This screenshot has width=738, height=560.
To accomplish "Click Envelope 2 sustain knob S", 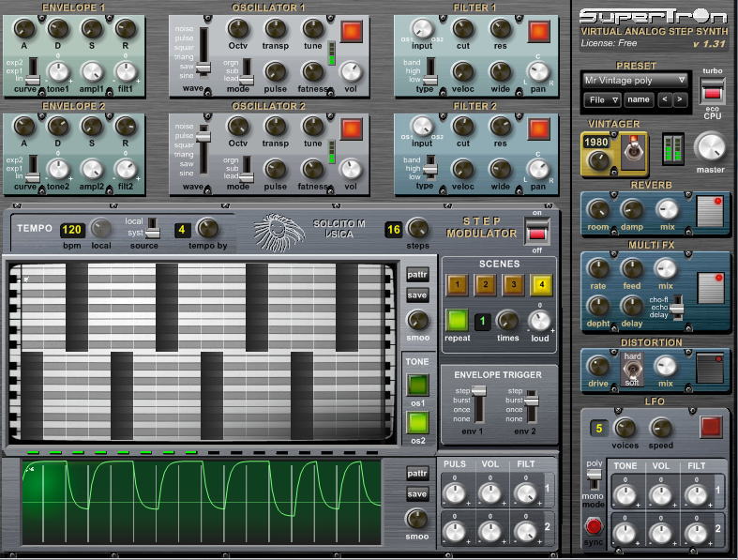I will coord(92,127).
